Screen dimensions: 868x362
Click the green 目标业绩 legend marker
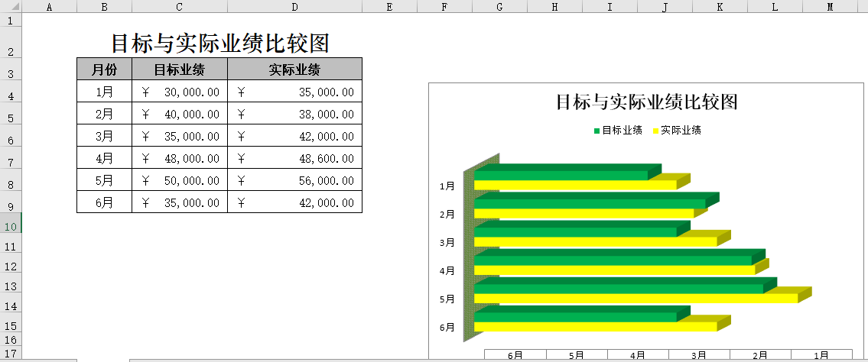(x=597, y=131)
